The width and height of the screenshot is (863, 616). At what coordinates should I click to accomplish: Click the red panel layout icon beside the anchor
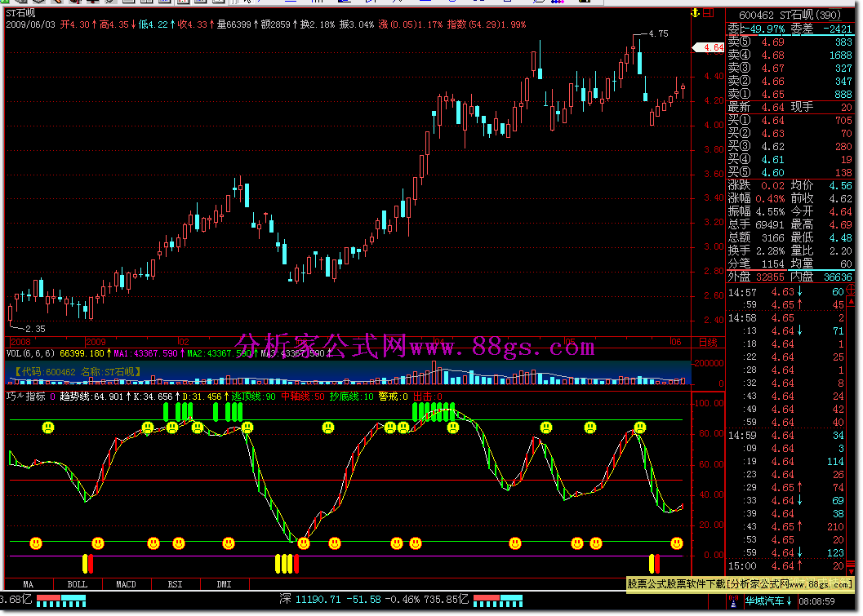[709, 13]
